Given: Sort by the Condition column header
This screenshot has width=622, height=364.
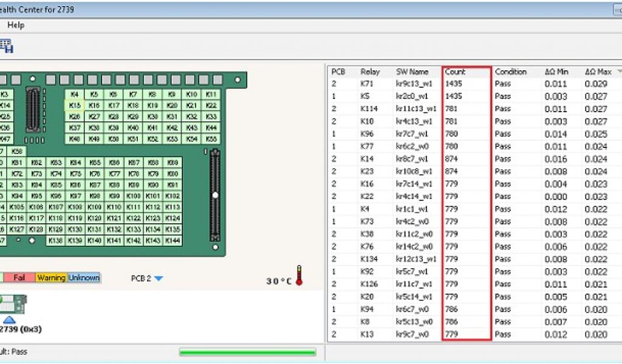Looking at the screenshot, I should coord(516,72).
